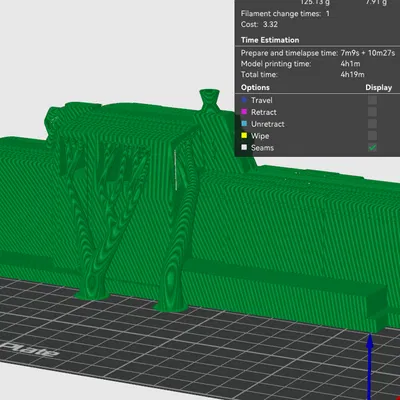Viewport: 400px width, 400px height.
Task: Enable the Travel display checkbox
Action: coord(372,100)
